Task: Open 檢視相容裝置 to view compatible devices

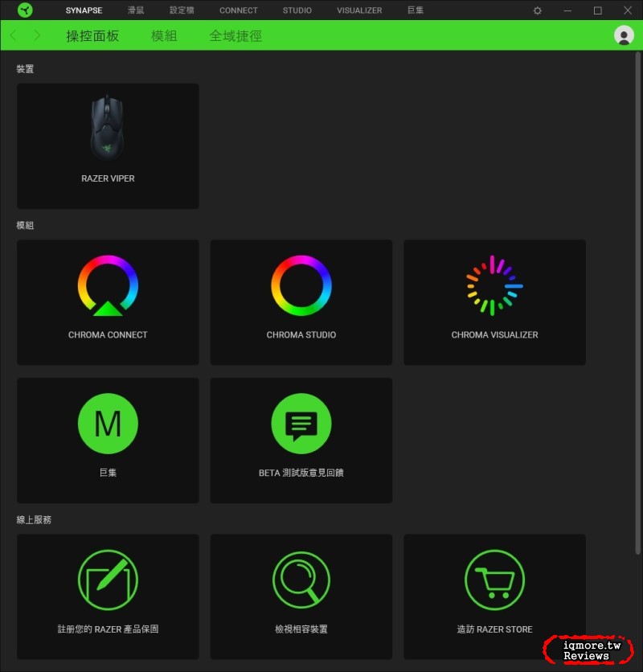Action: 301,596
